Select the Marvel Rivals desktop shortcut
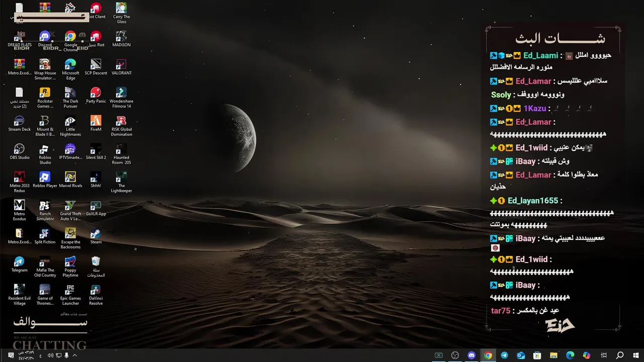 (x=70, y=180)
